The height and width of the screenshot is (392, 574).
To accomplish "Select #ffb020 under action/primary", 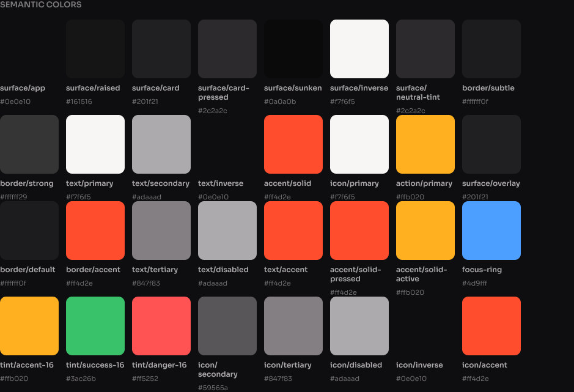I will point(410,197).
